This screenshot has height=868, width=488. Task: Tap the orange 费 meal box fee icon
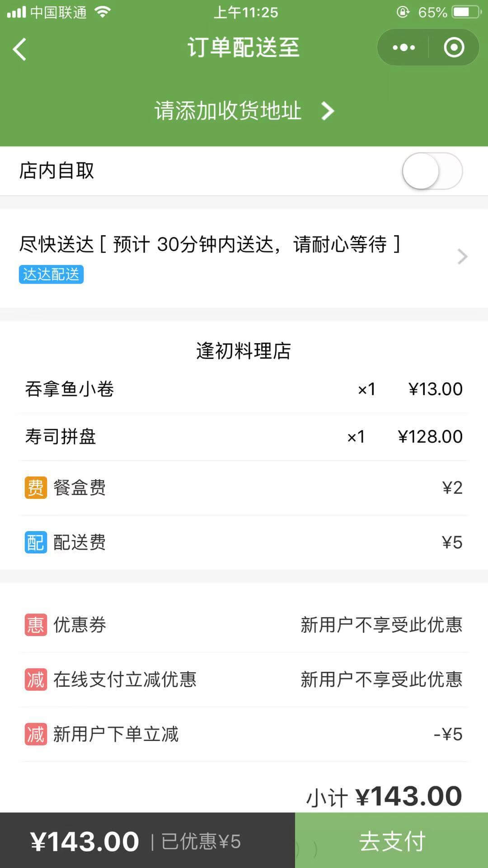click(x=36, y=488)
